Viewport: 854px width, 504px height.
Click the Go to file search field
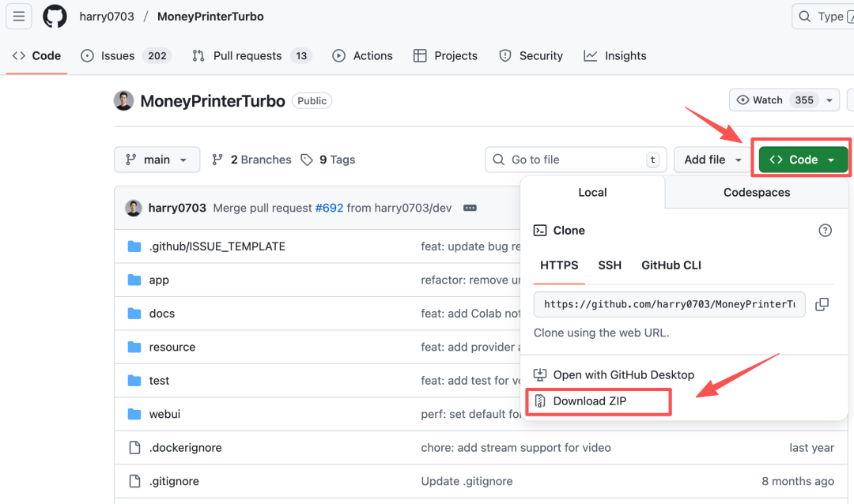point(575,160)
